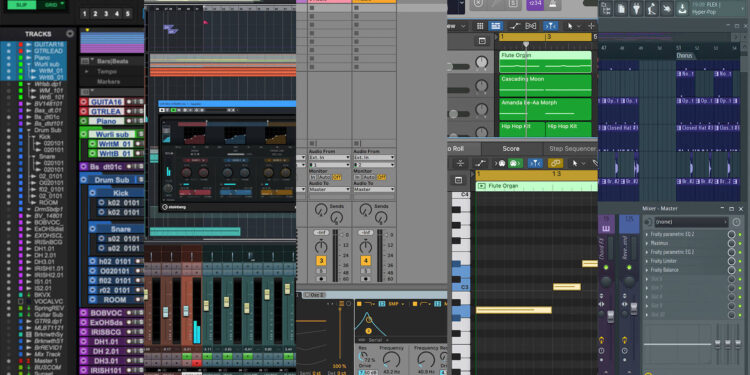Screen dimensions: 750x375
Task: Toggle visibility dot for Piano track
Action: click(8, 57)
